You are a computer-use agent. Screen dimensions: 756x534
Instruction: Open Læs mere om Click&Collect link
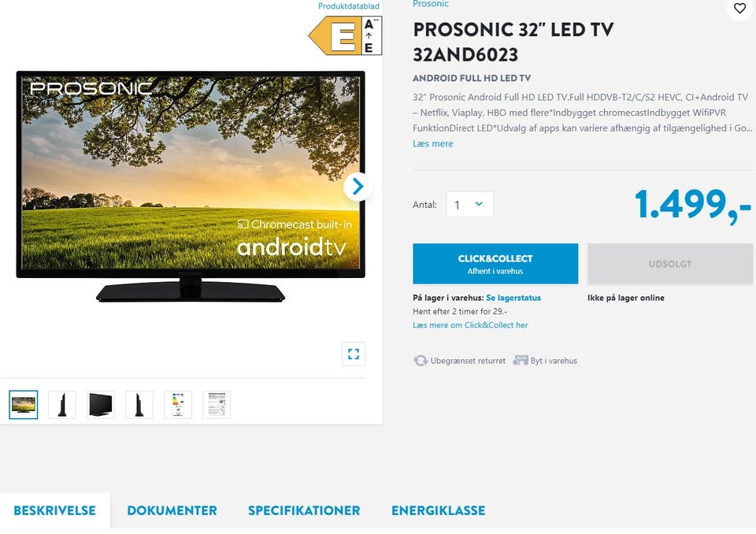[x=470, y=325]
